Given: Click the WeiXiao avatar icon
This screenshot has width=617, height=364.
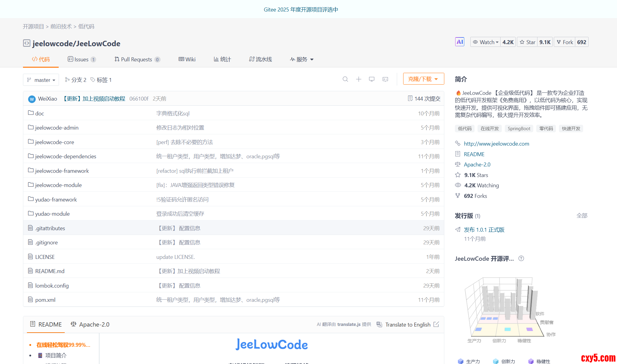Looking at the screenshot, I should click(32, 99).
